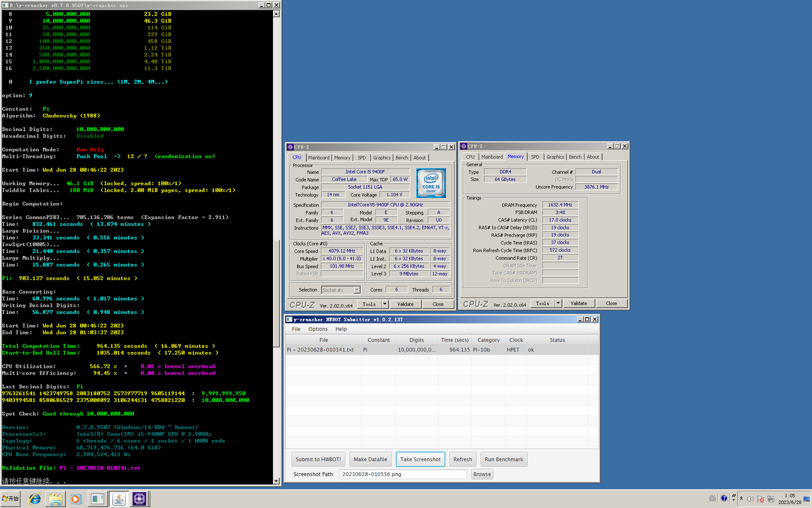Click the Screenshot Path input field
This screenshot has height=508, width=812.
pos(403,474)
